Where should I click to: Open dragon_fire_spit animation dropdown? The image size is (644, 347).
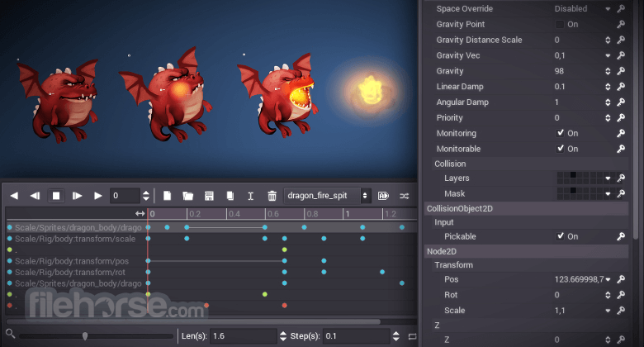pyautogui.click(x=327, y=196)
